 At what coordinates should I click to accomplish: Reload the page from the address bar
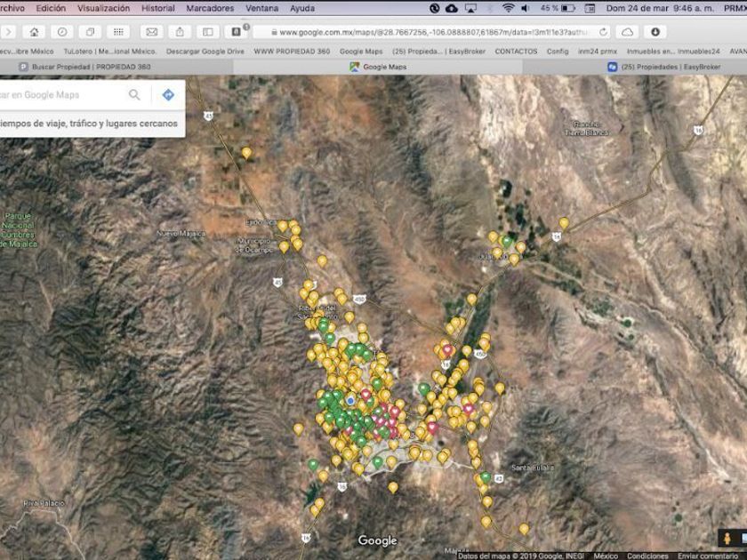603,32
